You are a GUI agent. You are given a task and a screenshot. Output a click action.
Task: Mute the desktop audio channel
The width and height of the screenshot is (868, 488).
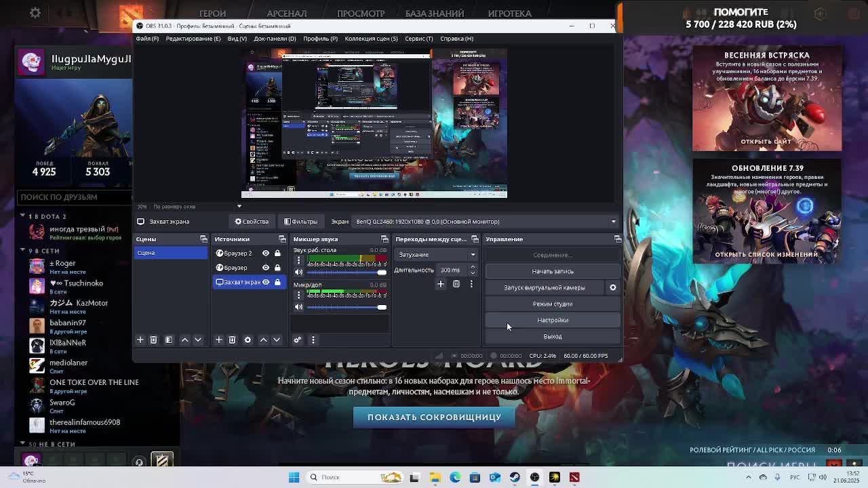298,272
